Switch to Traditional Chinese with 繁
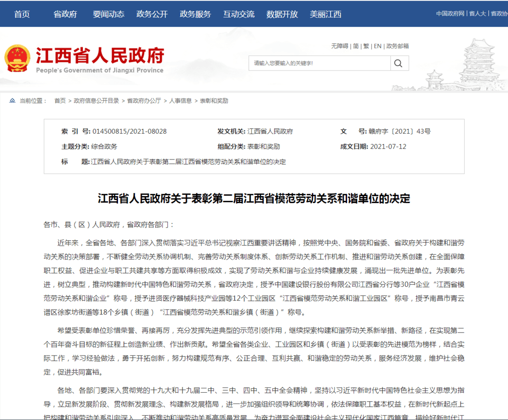 pyautogui.click(x=366, y=46)
